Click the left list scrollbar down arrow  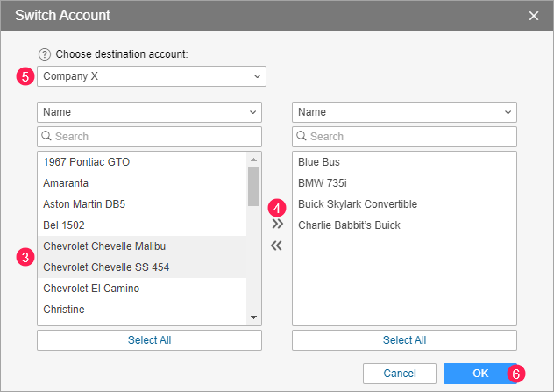[253, 317]
